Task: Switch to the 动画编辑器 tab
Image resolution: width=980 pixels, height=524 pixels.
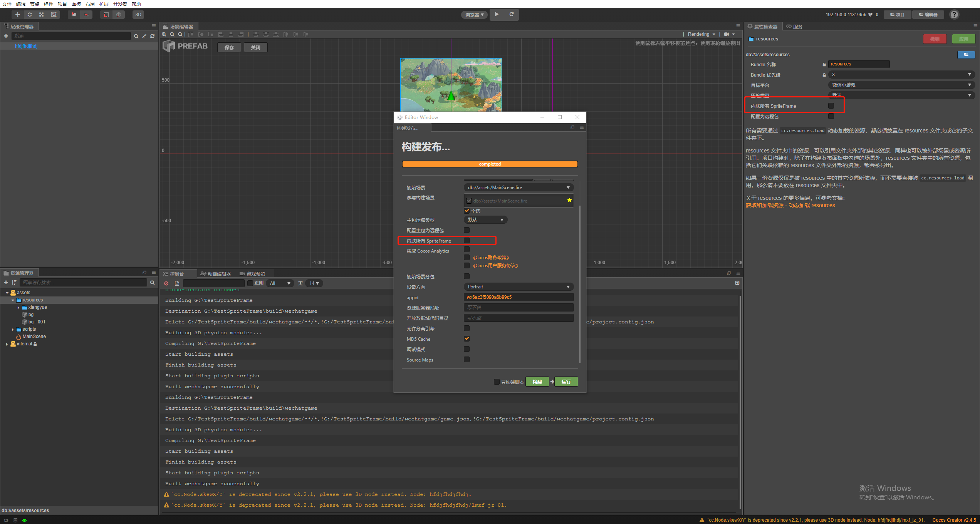Action: coord(216,274)
